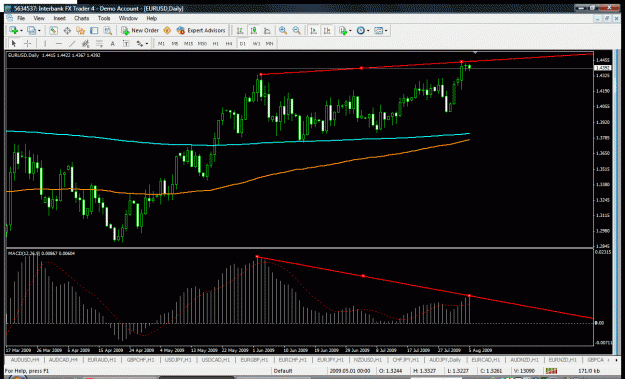The height and width of the screenshot is (379, 625).
Task: Select the Trendline drawing tool
Action: point(72,43)
